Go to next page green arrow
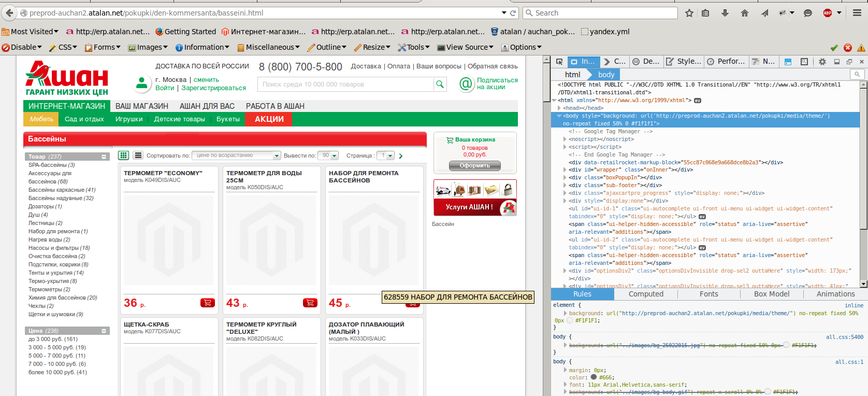This screenshot has height=396, width=868. 401,155
